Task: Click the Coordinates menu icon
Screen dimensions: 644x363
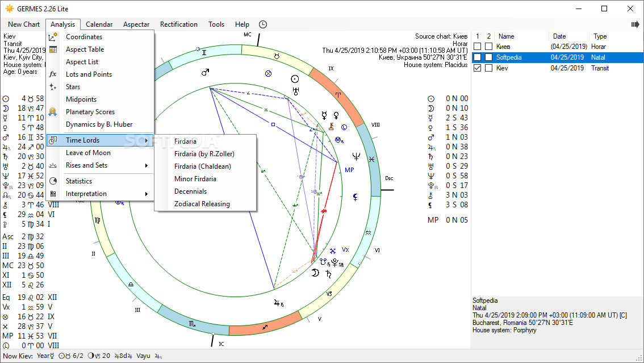Action: point(53,37)
